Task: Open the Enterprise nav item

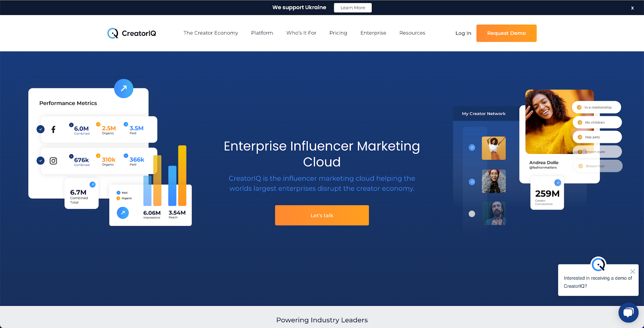Action: click(373, 33)
